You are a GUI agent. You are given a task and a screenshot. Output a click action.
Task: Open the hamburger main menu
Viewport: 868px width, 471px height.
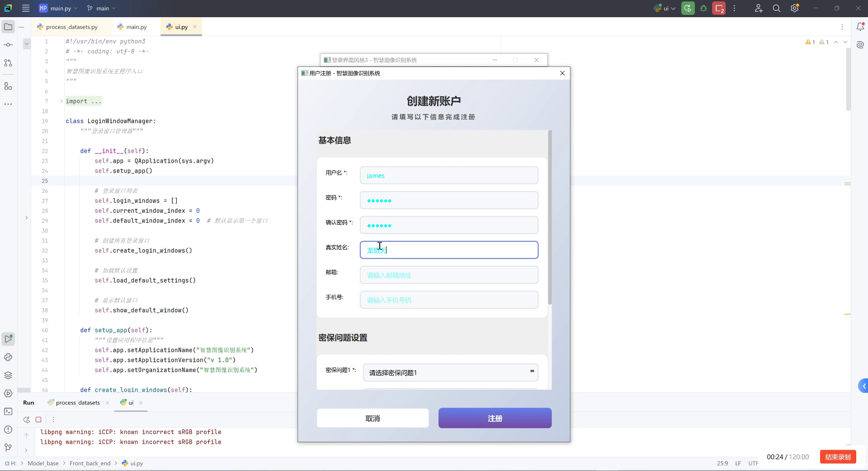(26, 8)
